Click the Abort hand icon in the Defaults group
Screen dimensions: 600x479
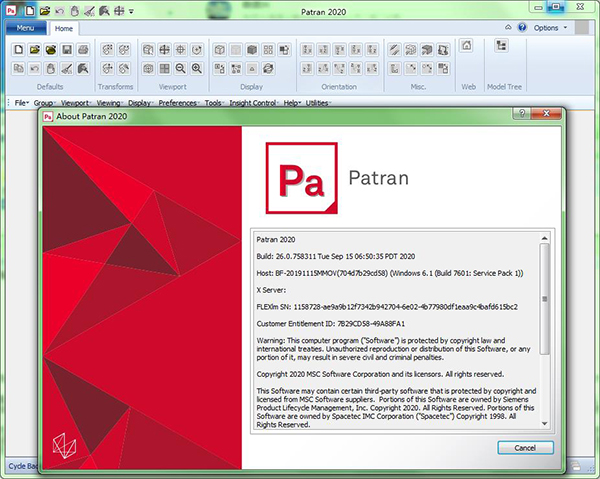tap(51, 68)
